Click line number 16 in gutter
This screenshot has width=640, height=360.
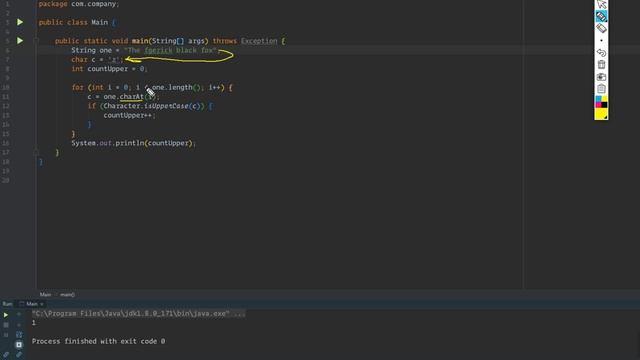(6, 143)
